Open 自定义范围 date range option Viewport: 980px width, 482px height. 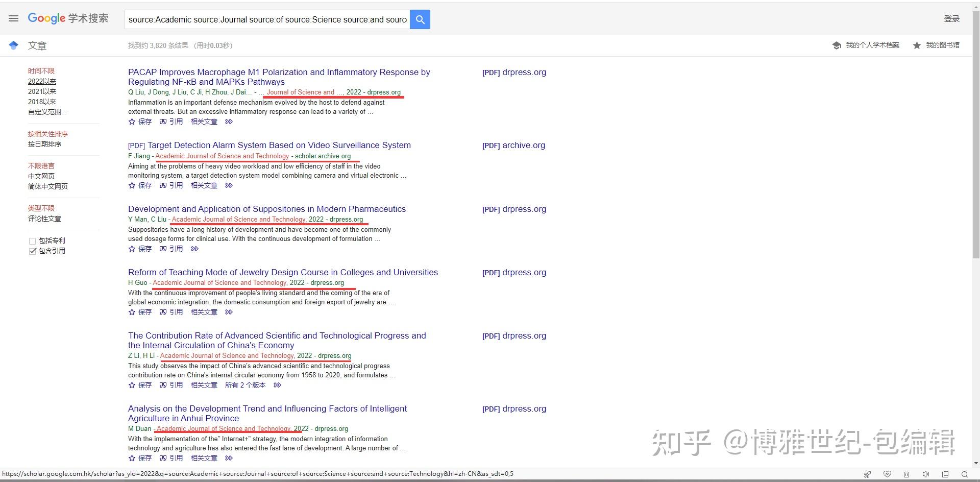pos(47,112)
